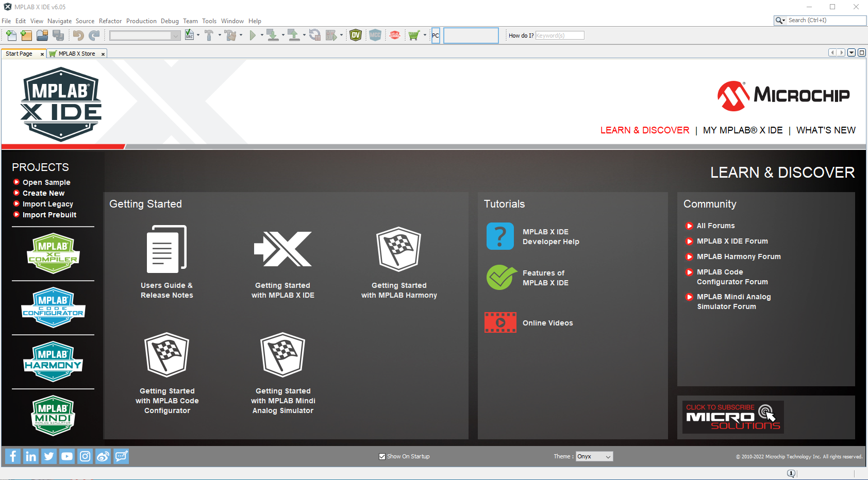Open the Theme Onyx dropdown
The image size is (868, 480).
click(x=594, y=456)
